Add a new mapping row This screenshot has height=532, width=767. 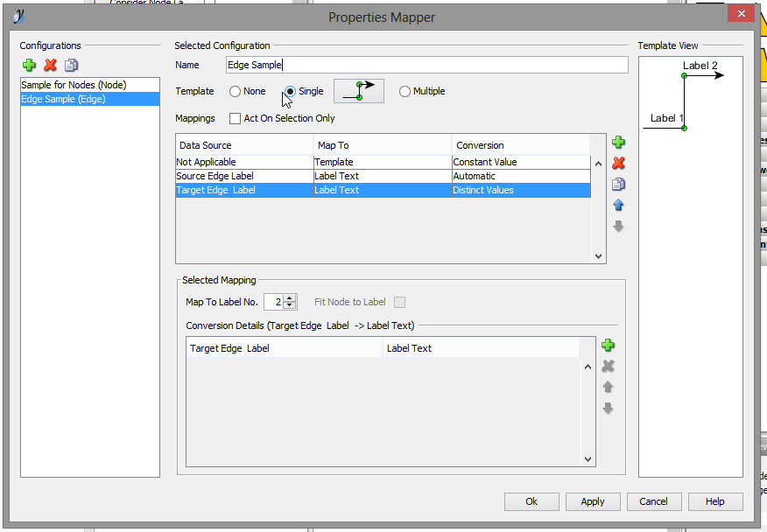tap(618, 143)
